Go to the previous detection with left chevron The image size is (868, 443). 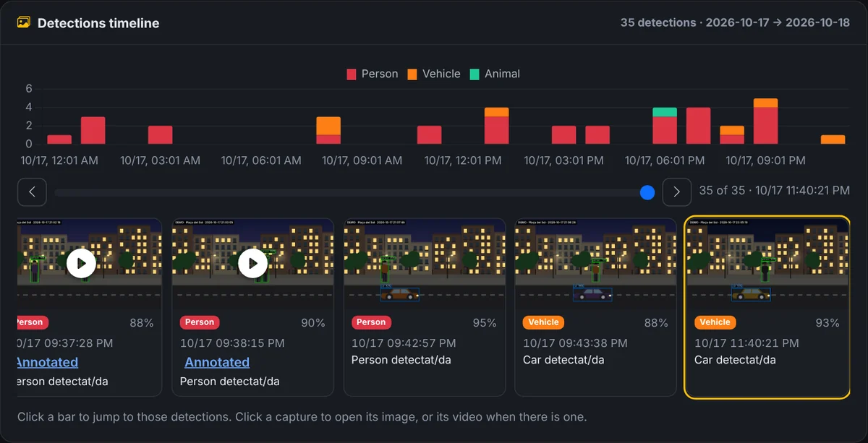pos(33,192)
